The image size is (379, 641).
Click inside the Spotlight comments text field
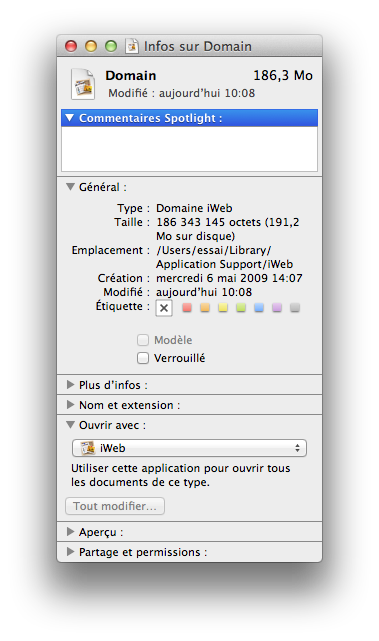[189, 149]
